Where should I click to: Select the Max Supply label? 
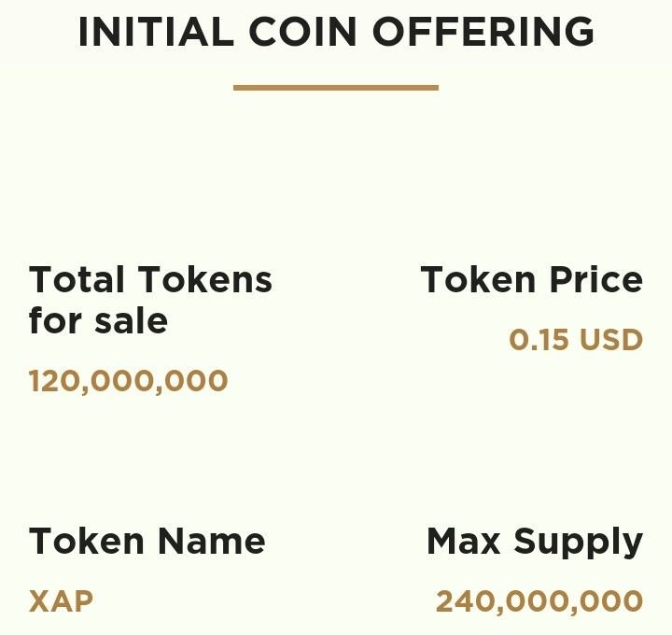535,543
